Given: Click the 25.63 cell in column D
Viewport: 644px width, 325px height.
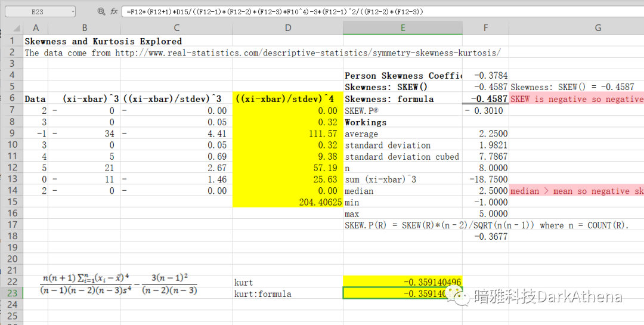Looking at the screenshot, I should point(326,179).
